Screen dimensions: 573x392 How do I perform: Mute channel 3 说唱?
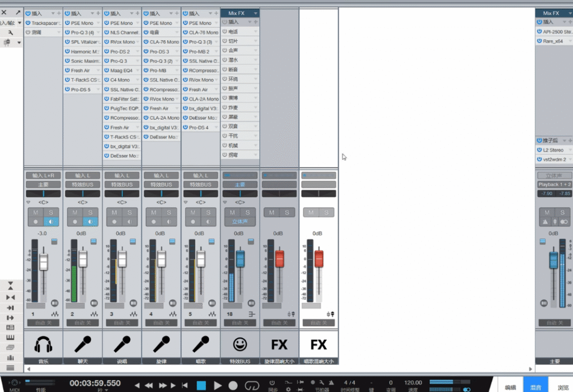(x=114, y=212)
